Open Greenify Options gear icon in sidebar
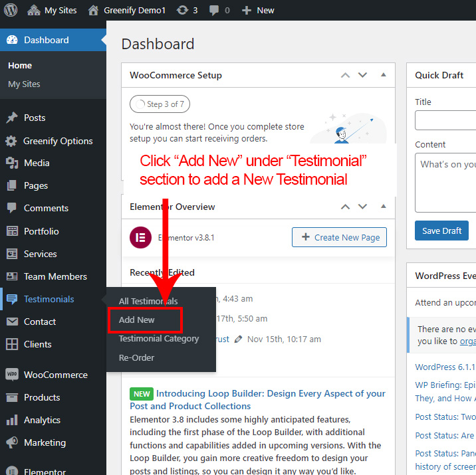 pyautogui.click(x=11, y=141)
